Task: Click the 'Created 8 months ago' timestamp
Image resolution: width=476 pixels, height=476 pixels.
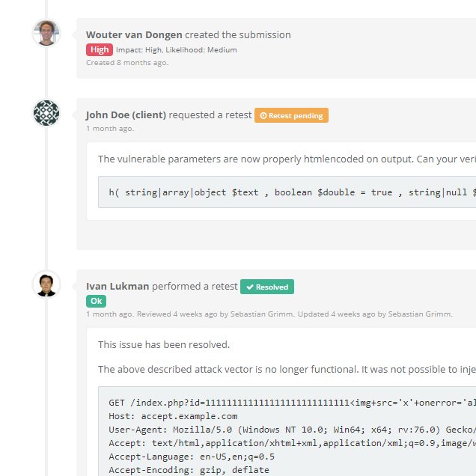Action: (x=127, y=63)
